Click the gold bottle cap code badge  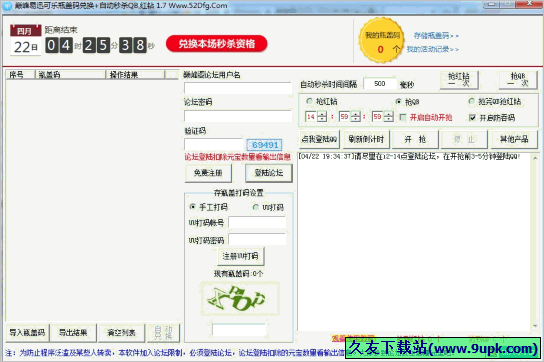point(381,41)
